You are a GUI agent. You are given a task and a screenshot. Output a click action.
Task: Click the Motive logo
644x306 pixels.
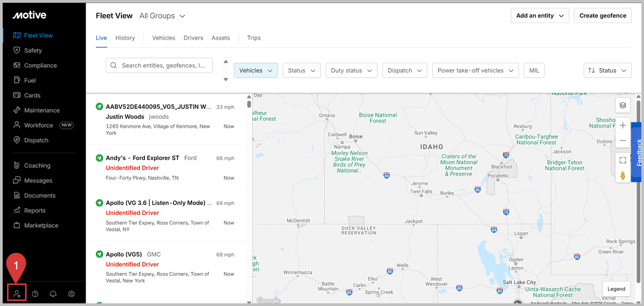point(29,15)
